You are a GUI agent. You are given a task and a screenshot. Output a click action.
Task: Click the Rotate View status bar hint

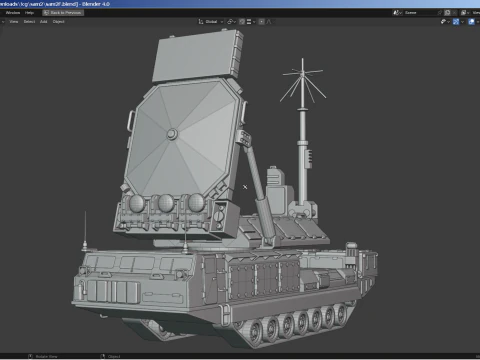click(x=43, y=356)
